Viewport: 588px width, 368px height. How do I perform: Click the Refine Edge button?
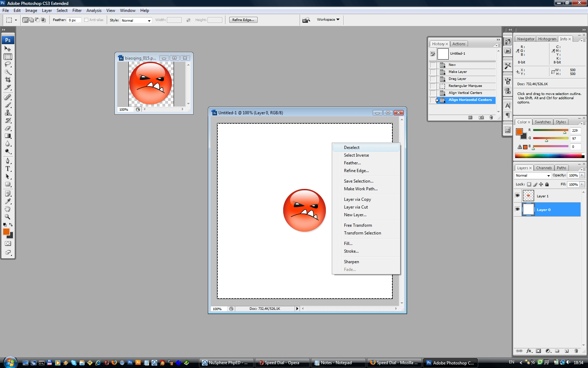(x=243, y=20)
